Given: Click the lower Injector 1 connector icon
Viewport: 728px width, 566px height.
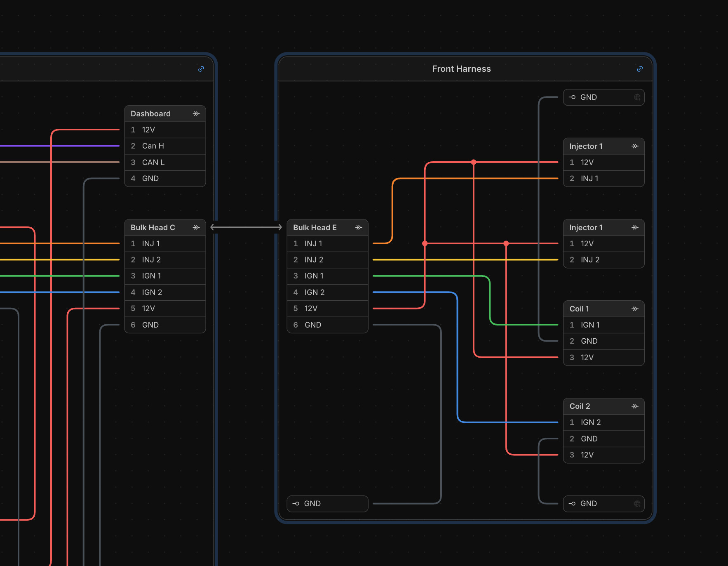Looking at the screenshot, I should [x=635, y=227].
